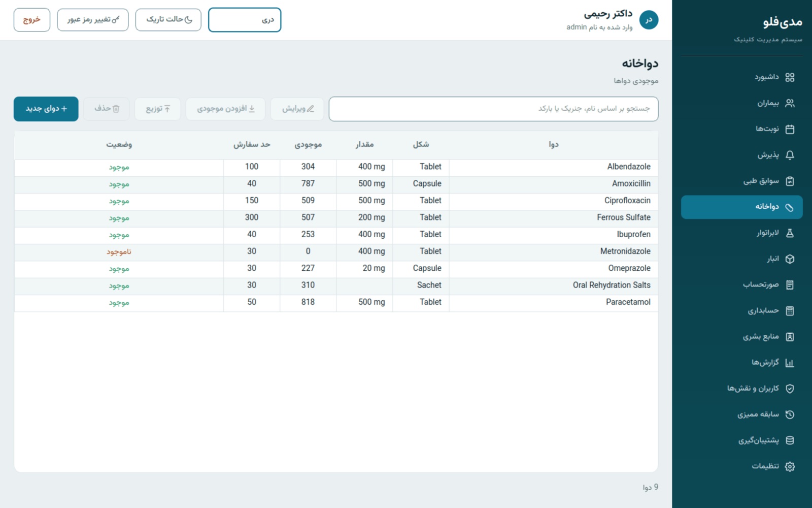Click the Dashboard grid icon in sidebar
This screenshot has height=508, width=812.
pos(790,77)
